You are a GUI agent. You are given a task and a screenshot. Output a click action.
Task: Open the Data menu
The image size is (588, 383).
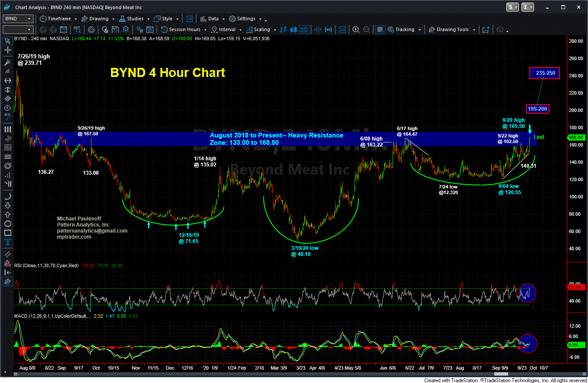(209, 19)
